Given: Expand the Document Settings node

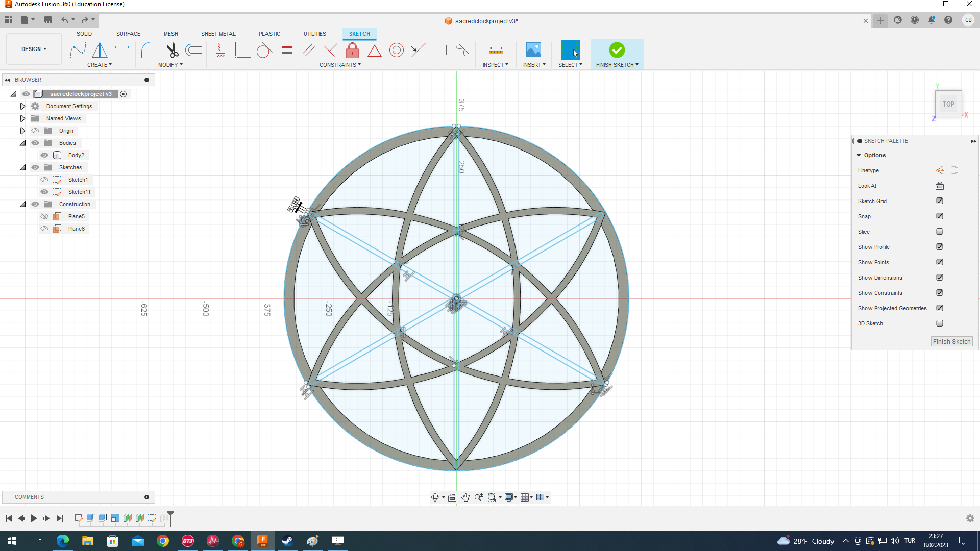Looking at the screenshot, I should pyautogui.click(x=22, y=106).
